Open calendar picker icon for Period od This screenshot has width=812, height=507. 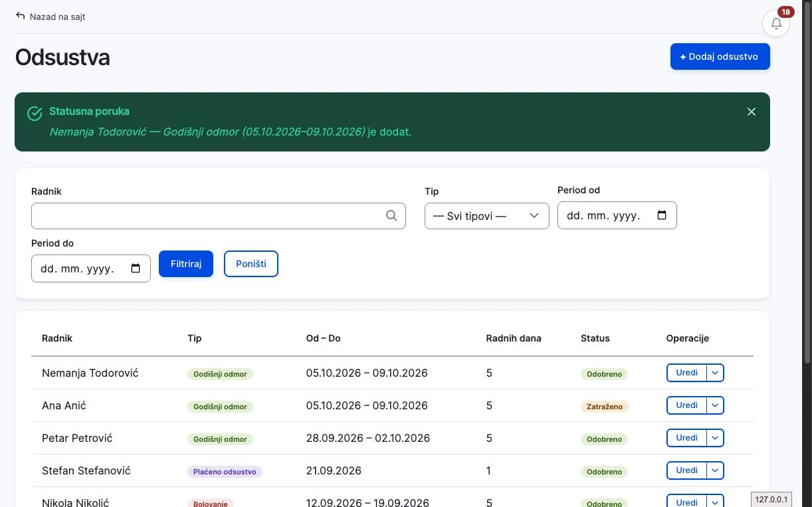(662, 215)
